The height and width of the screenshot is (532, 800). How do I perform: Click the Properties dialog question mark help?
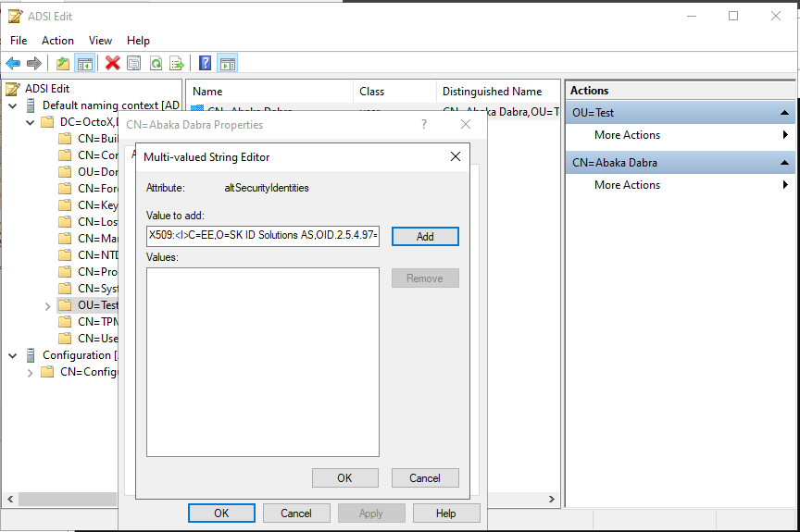click(x=424, y=124)
